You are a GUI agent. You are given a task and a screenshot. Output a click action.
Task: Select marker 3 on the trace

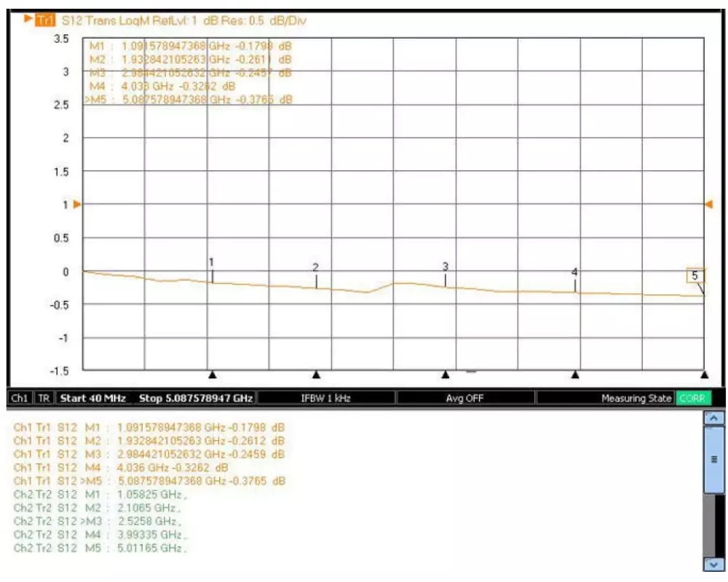(445, 268)
